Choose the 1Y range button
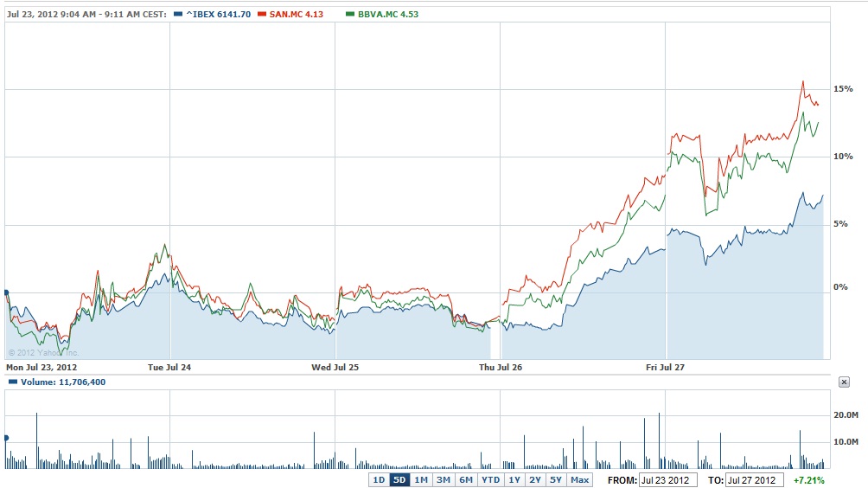 point(514,479)
